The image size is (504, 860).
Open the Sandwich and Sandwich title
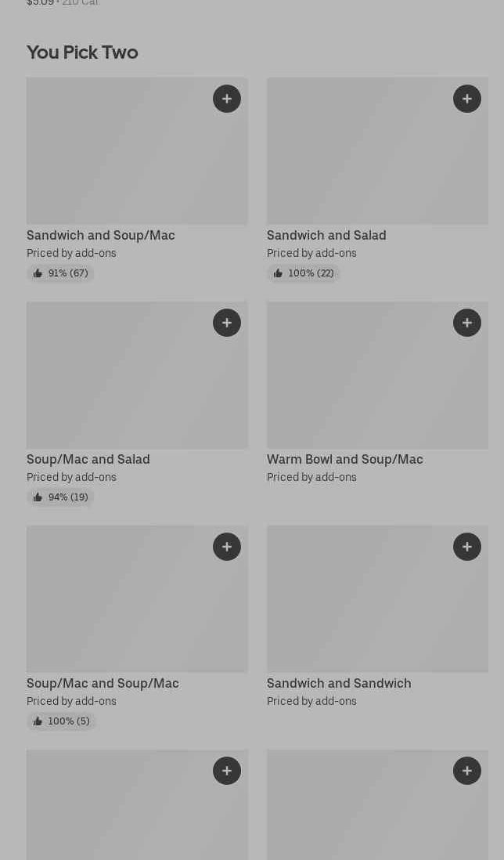click(339, 684)
